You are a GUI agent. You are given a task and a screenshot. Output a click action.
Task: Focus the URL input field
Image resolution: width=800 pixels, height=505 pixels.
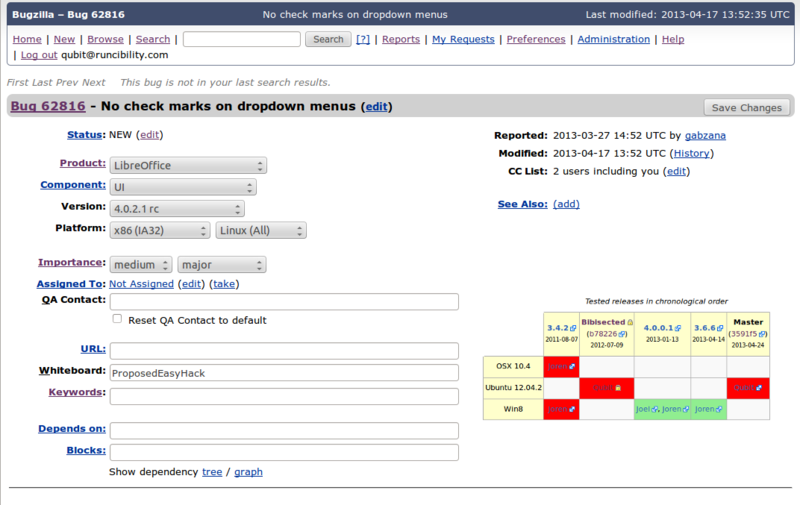[x=284, y=350]
